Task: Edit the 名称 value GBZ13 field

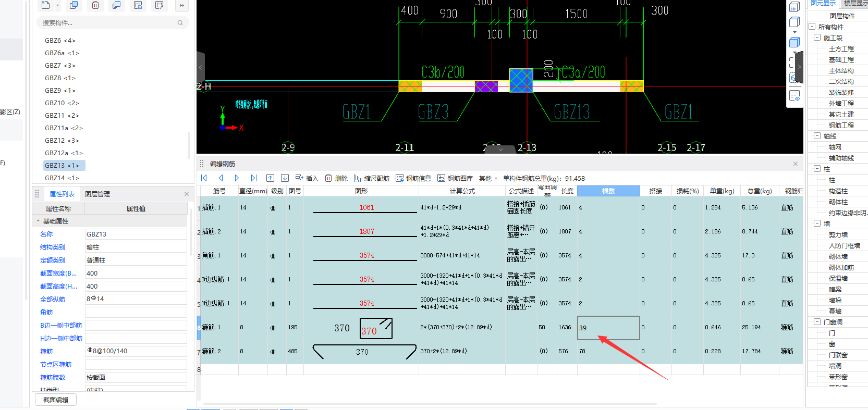Action: (x=136, y=234)
